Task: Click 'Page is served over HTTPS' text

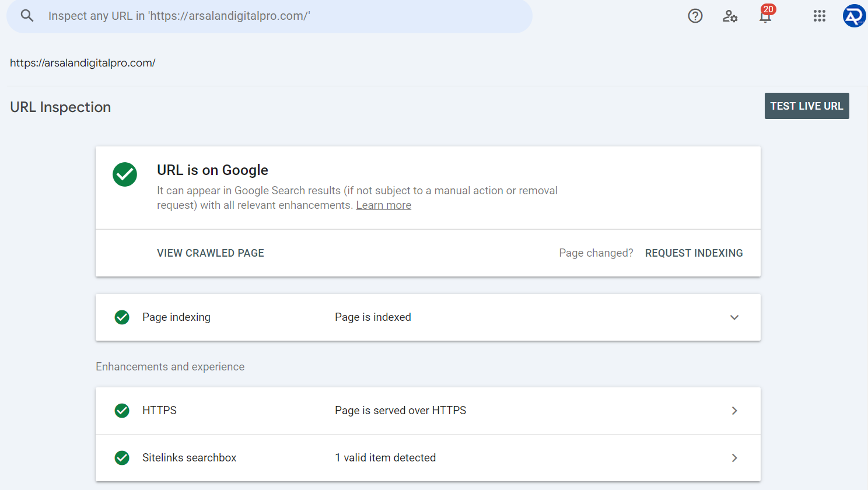Action: tap(401, 411)
